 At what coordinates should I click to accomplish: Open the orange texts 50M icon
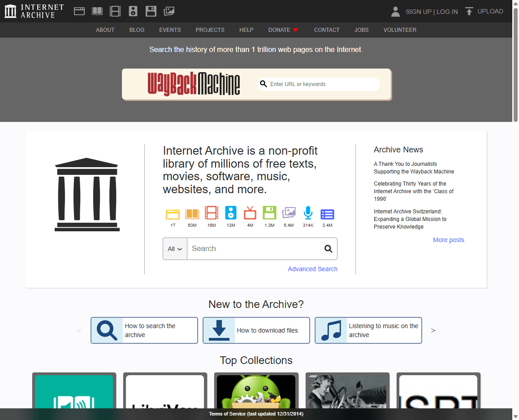[192, 214]
